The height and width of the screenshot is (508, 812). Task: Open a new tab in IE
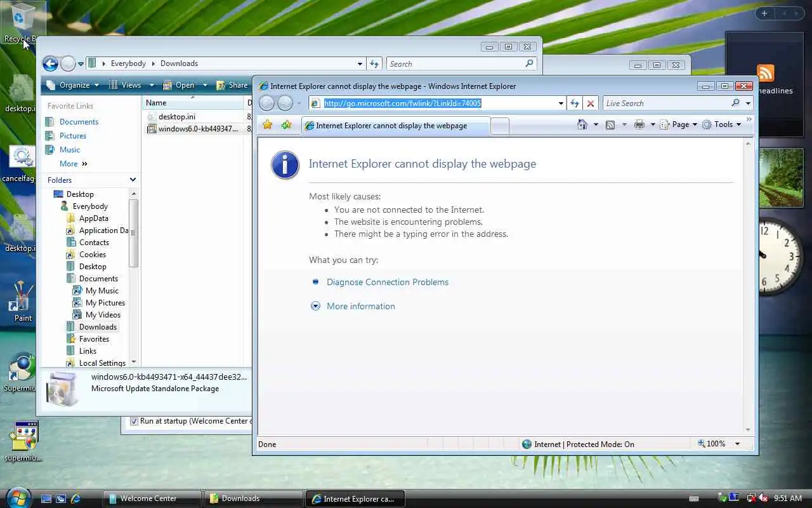500,126
